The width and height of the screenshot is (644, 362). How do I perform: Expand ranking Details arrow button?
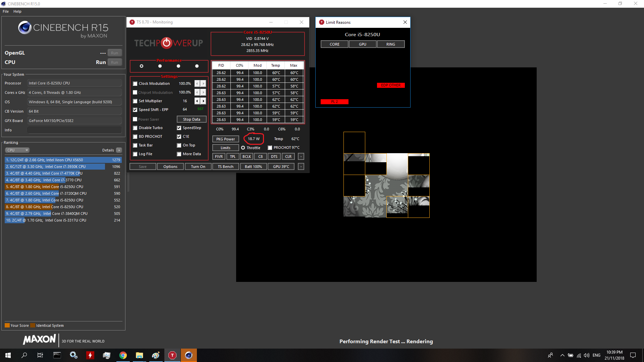tap(119, 150)
